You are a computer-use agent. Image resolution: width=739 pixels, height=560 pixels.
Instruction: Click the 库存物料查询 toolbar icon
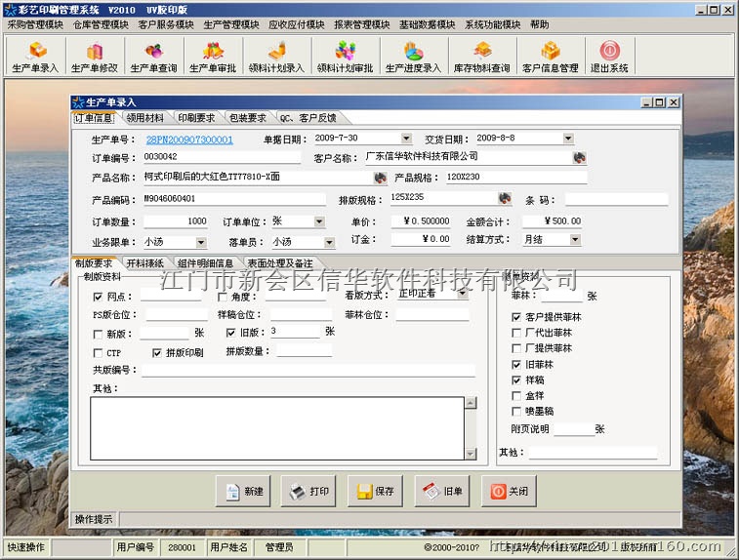[481, 57]
